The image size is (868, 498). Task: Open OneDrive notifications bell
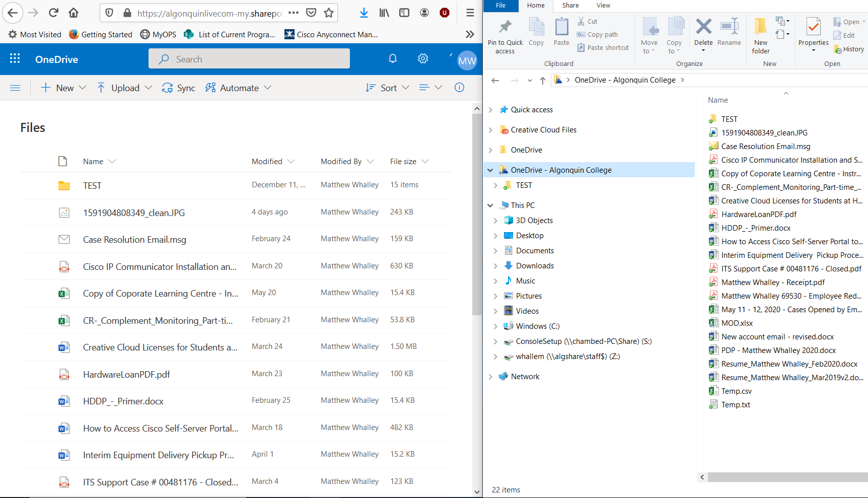click(392, 58)
